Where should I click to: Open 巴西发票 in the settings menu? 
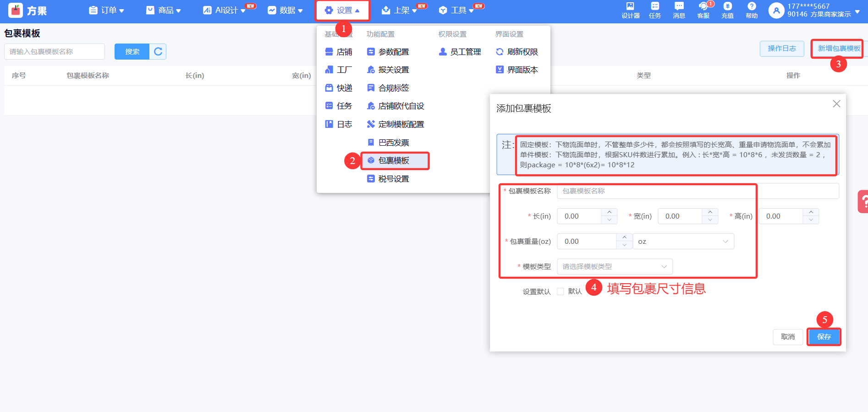pyautogui.click(x=388, y=143)
